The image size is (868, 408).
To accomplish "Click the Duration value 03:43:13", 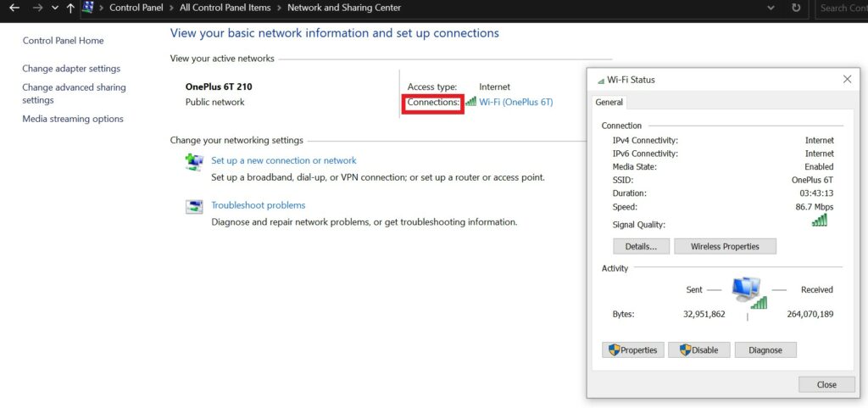I will [817, 193].
